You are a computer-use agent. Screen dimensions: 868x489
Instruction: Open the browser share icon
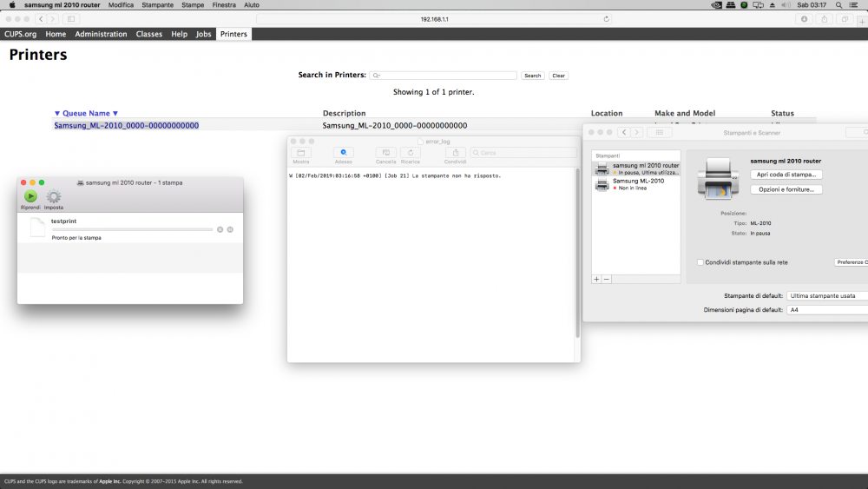(x=825, y=19)
